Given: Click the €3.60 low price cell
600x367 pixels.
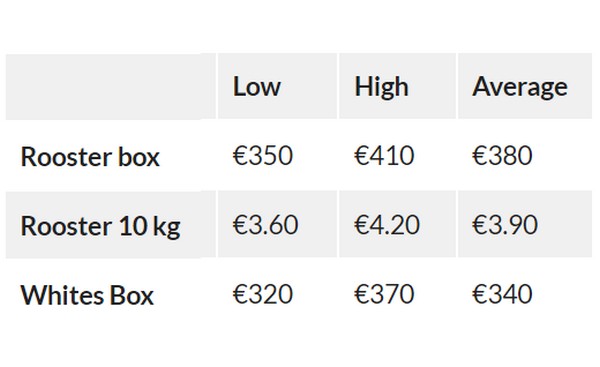Looking at the screenshot, I should tap(266, 225).
